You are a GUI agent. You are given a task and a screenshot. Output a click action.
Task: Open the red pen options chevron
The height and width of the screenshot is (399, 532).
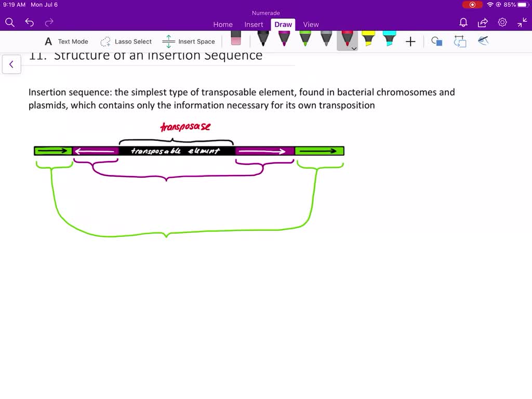click(x=354, y=48)
